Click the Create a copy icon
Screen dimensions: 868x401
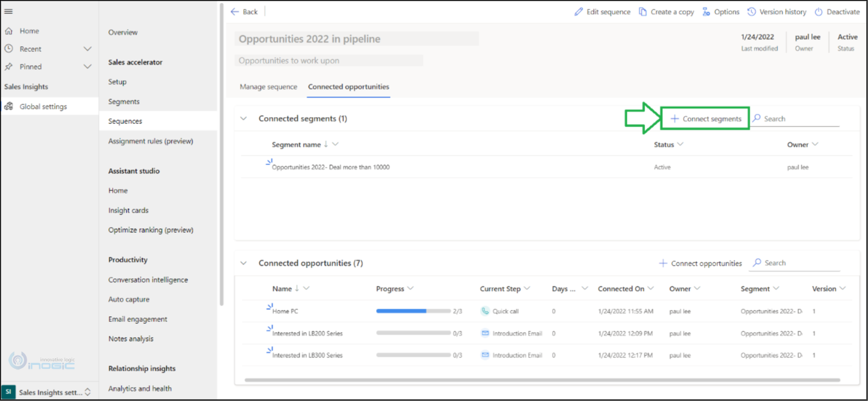643,12
